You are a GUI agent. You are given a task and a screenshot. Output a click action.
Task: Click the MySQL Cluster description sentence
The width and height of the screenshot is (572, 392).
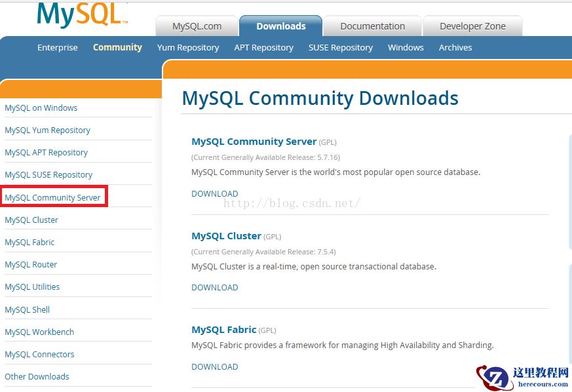(x=314, y=267)
